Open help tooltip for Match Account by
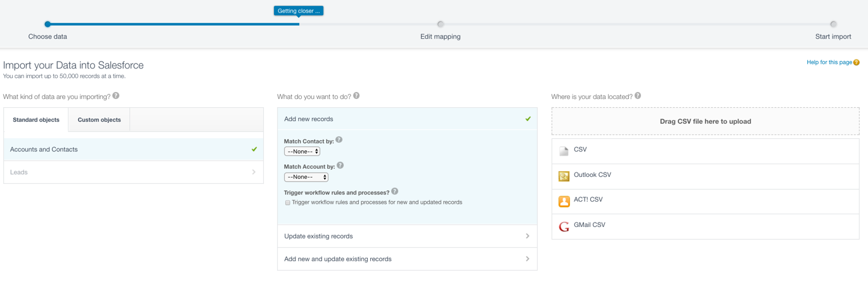This screenshot has width=868, height=286. point(340,166)
